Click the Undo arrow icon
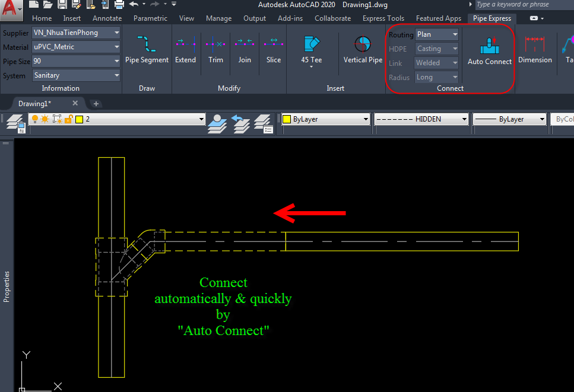Image resolution: width=574 pixels, height=392 pixels. tap(134, 4)
